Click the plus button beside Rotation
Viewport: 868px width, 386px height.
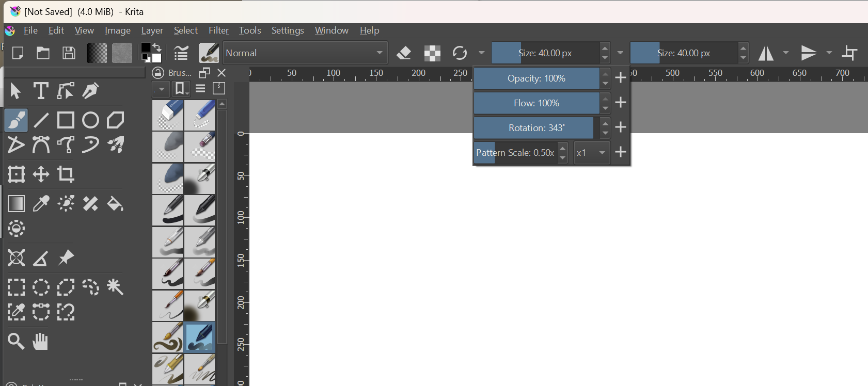pos(621,127)
